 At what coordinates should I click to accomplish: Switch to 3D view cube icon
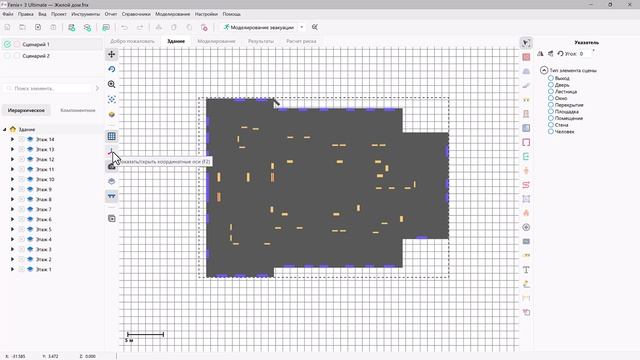(x=111, y=114)
